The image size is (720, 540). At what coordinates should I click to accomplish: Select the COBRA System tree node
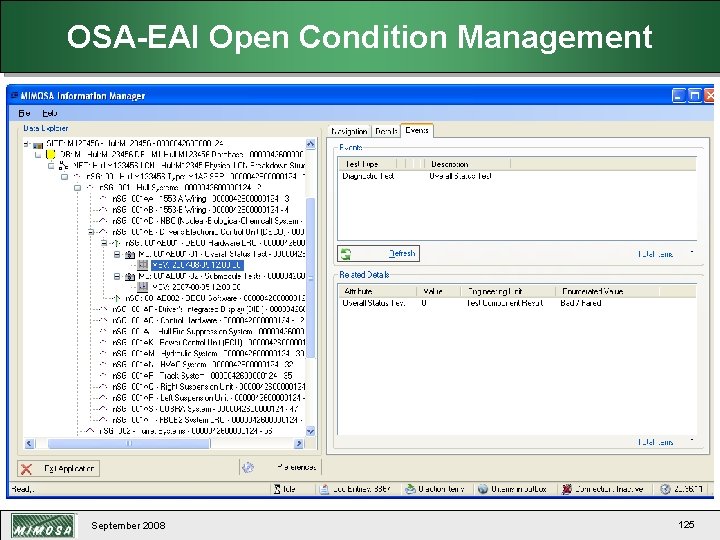pos(205,409)
